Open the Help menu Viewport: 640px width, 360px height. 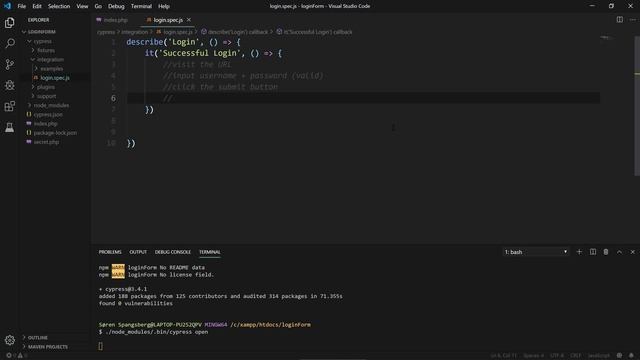[x=164, y=6]
